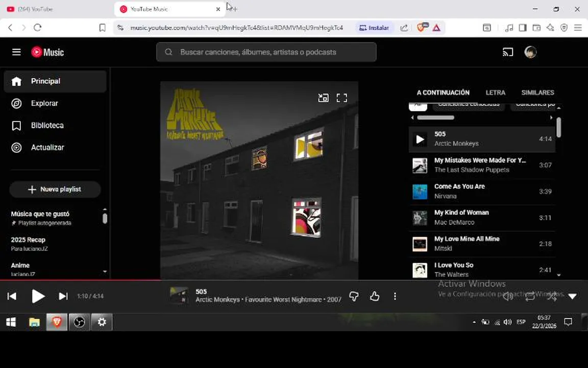Click the horizontal scrollbar under filter chips

[x=436, y=118]
